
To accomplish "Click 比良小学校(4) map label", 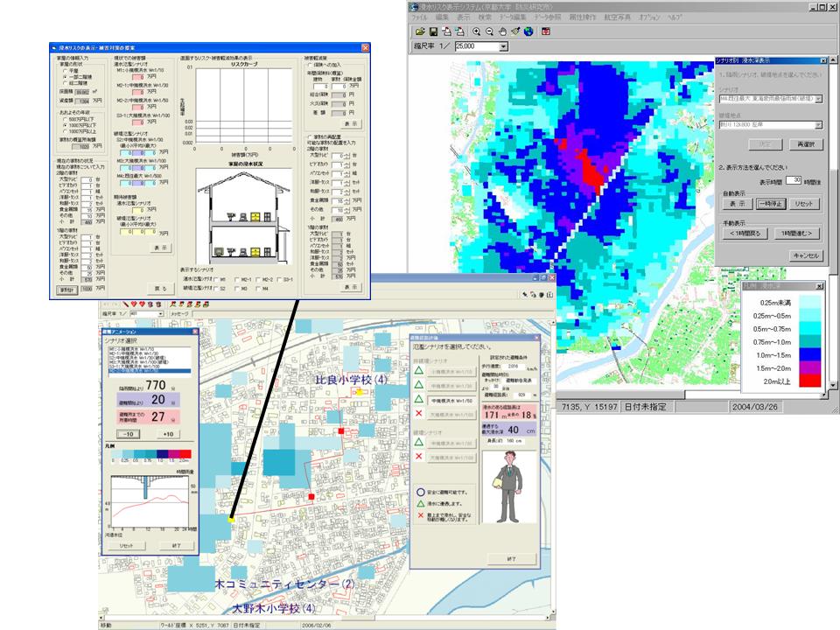I will click(351, 379).
